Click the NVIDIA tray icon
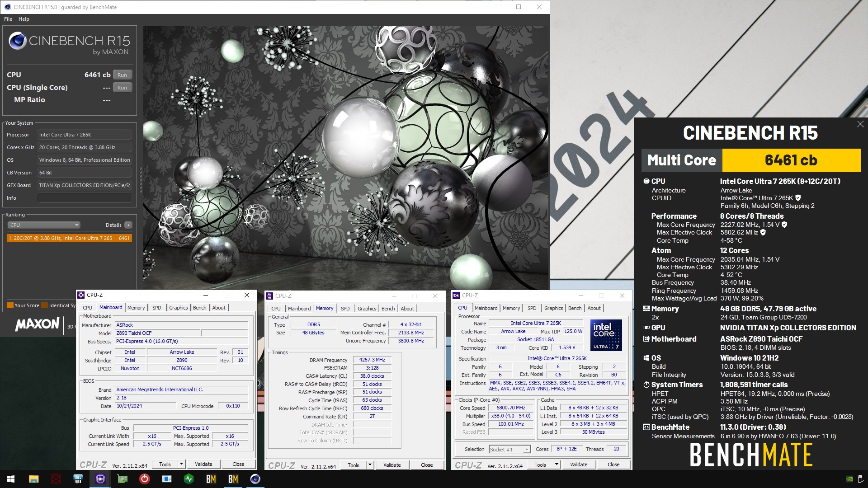Viewport: 868px width, 488px height. pos(849,479)
